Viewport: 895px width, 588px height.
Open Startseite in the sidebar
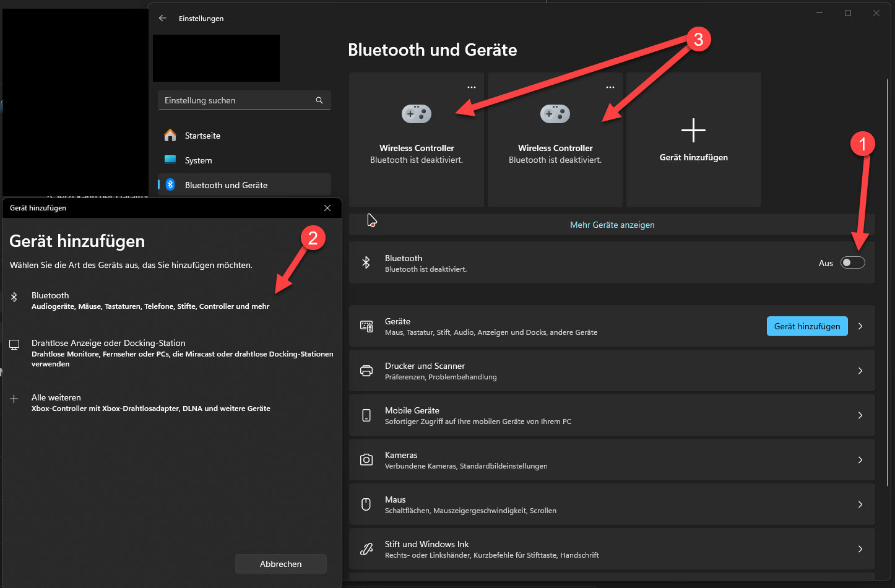(202, 136)
